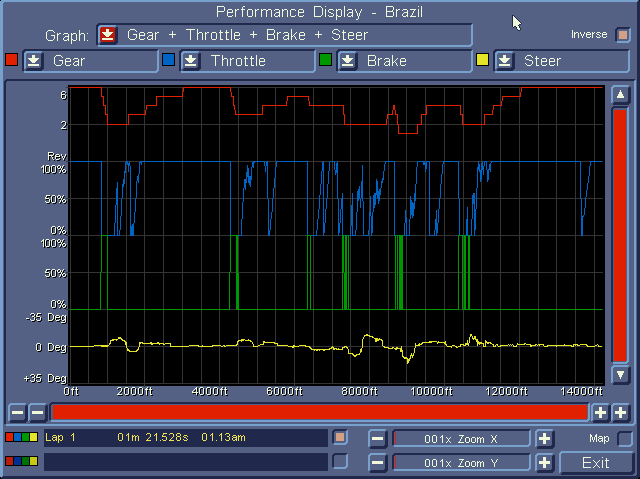This screenshot has width=640, height=479.
Task: Open the Graph combination dropdown arrow
Action: 108,35
